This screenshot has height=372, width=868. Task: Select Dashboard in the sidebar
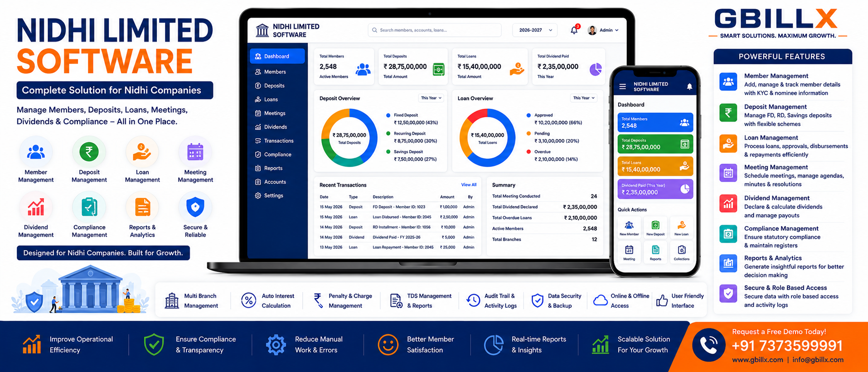(277, 56)
